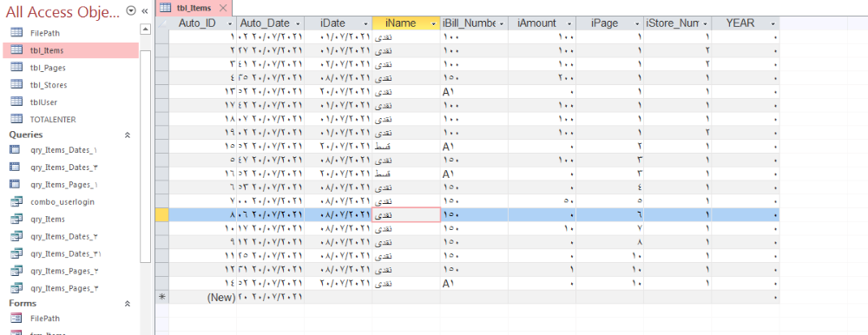The image size is (868, 335).
Task: Click iPage value ٨ cell
Action: [609, 242]
